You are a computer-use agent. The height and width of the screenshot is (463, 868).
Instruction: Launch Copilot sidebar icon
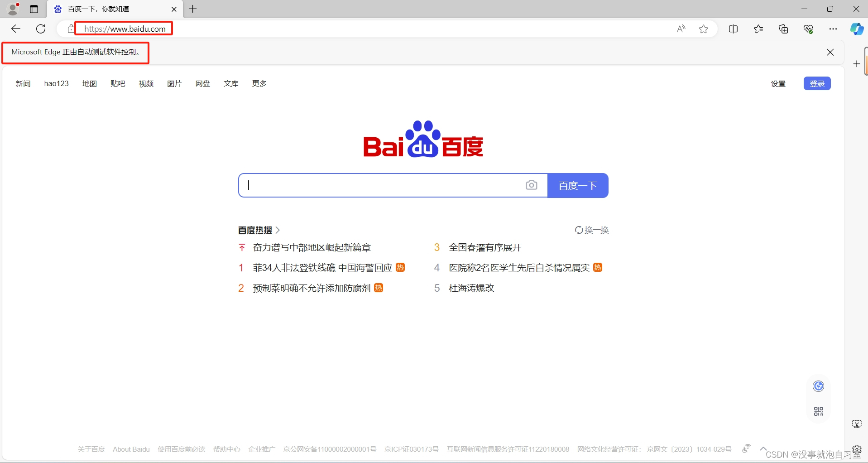click(857, 29)
